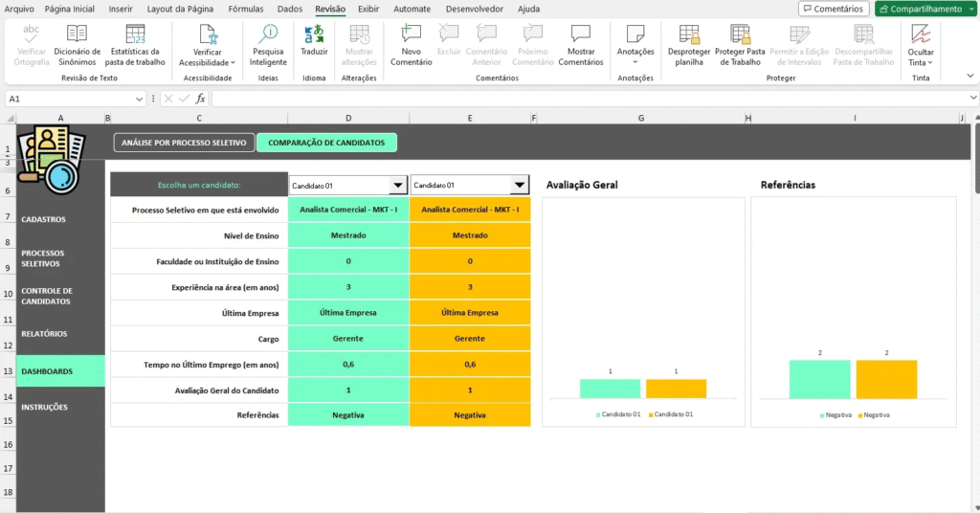Viewport: 980px width, 513px height.
Task: Switch to the Fórmulas ribbon tab
Action: point(246,9)
